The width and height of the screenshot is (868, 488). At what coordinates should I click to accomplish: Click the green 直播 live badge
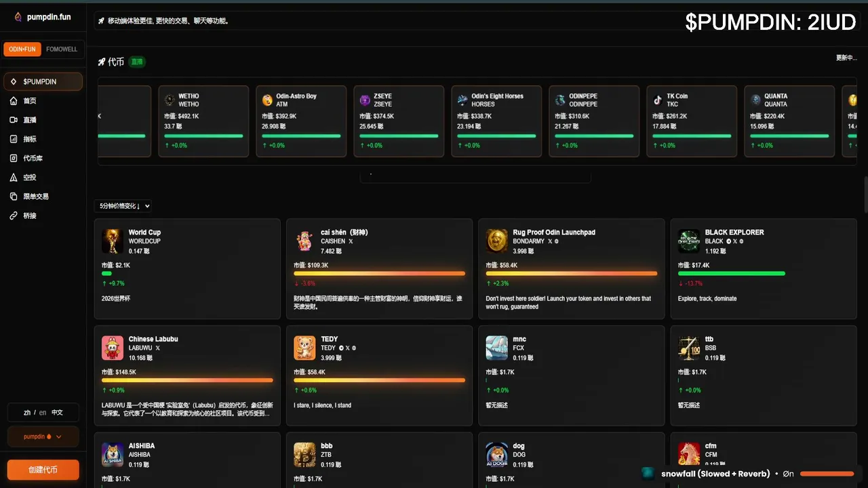[137, 62]
